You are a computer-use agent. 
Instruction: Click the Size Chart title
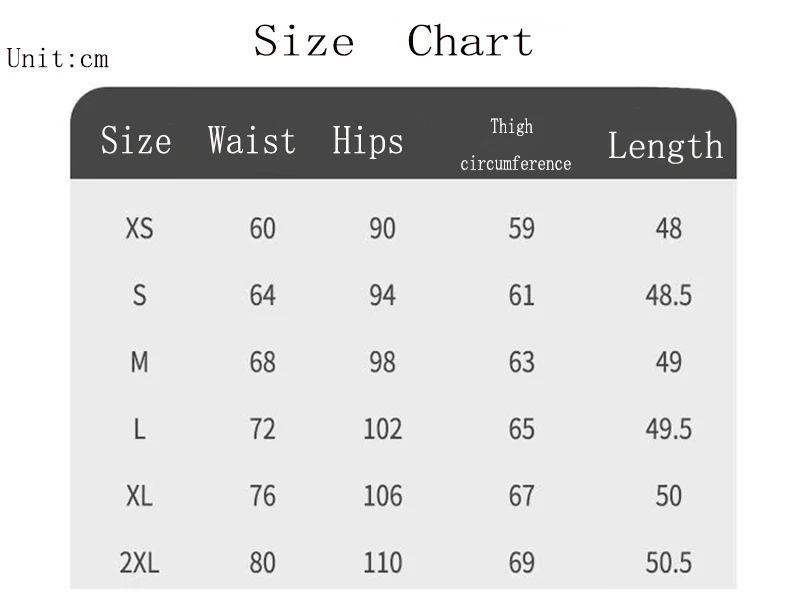click(393, 41)
